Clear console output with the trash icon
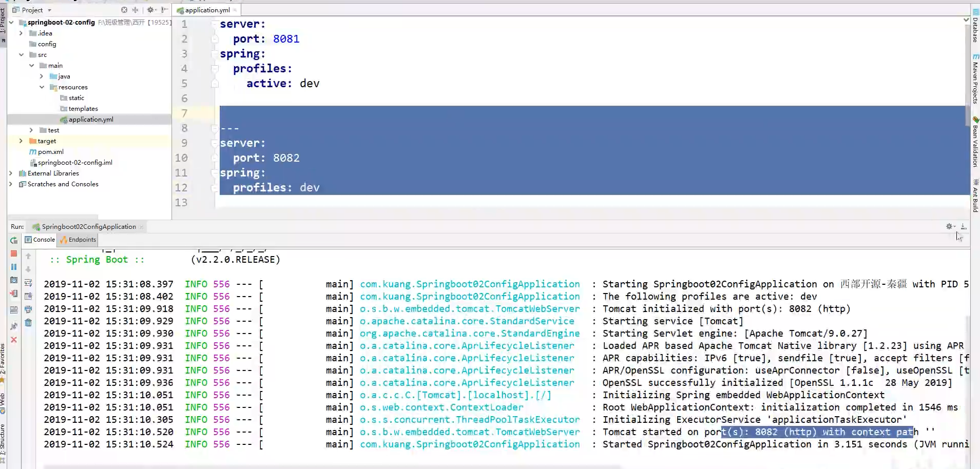 (x=28, y=323)
